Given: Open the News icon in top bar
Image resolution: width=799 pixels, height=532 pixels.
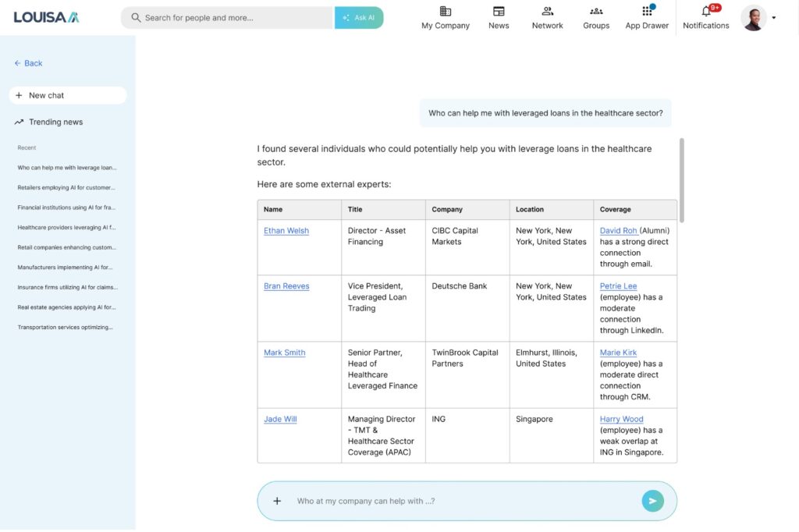Looking at the screenshot, I should (x=499, y=12).
